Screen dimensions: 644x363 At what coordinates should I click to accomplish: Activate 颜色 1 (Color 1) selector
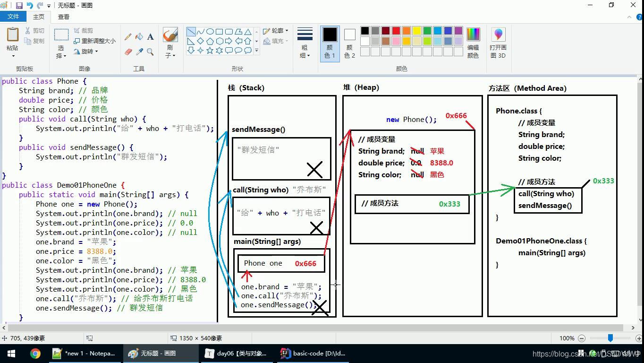coord(330,43)
